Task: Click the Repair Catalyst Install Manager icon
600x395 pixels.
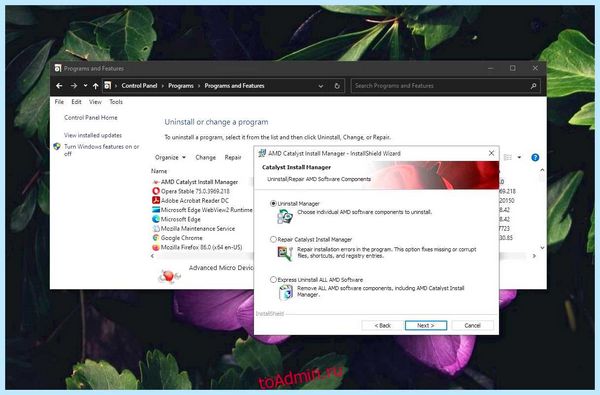Action: tap(285, 253)
